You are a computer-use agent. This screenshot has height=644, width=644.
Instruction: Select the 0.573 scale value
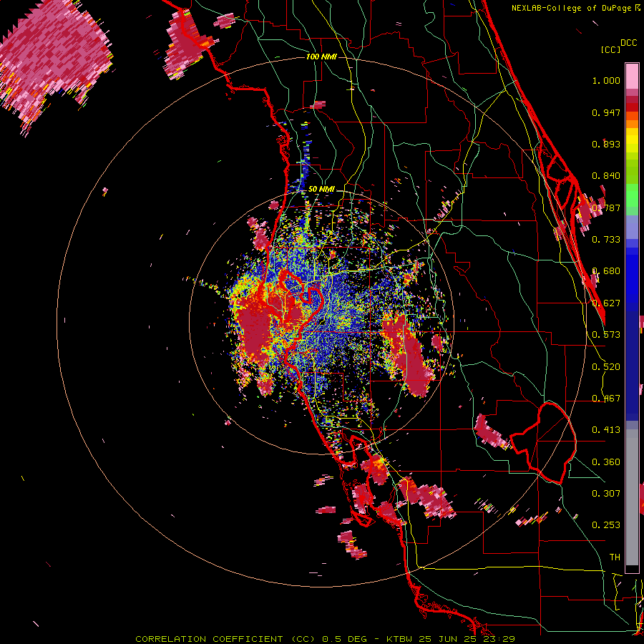click(x=606, y=335)
